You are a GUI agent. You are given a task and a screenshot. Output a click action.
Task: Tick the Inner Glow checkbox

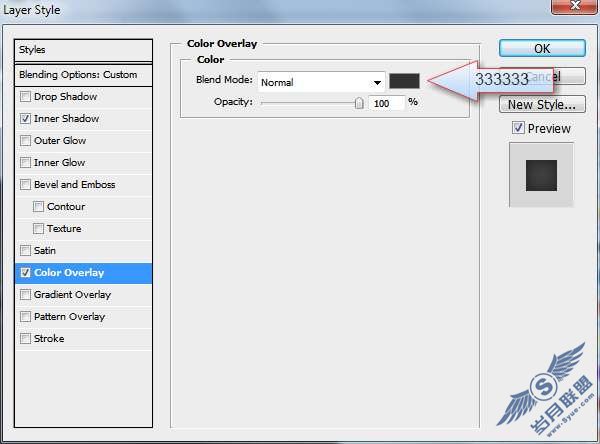(x=25, y=163)
